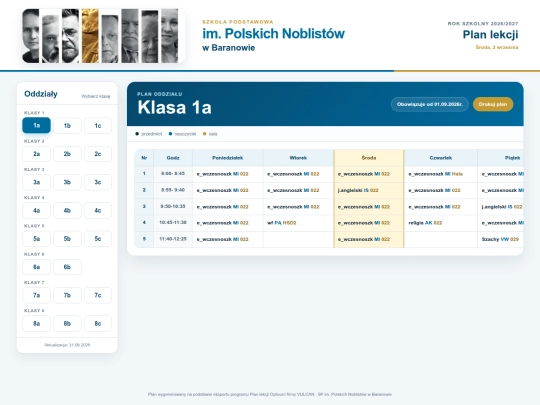This screenshot has width=540, height=405.
Task: Click the 'Plan lekcji' heading
Action: (490, 34)
